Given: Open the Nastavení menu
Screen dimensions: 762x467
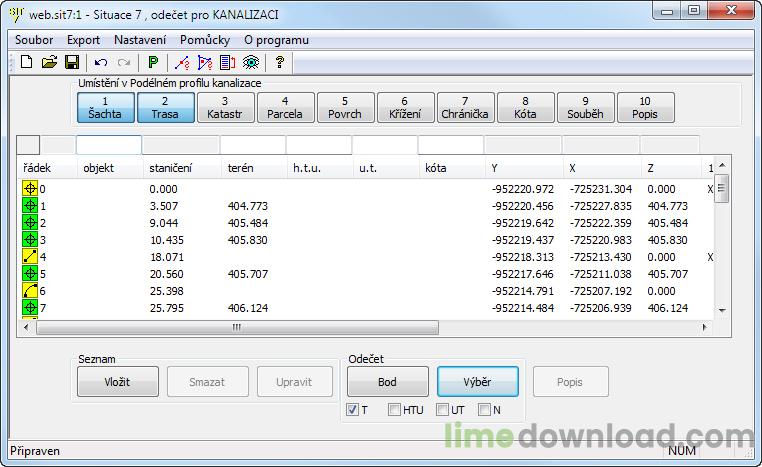Looking at the screenshot, I should tap(140, 40).
